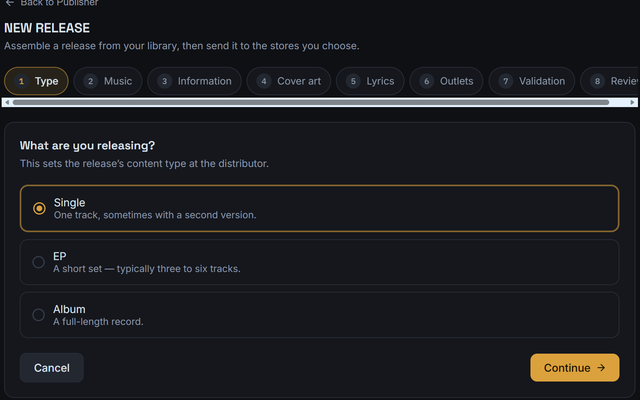Pick the Album radio option
This screenshot has width=640, height=400.
[x=39, y=315]
